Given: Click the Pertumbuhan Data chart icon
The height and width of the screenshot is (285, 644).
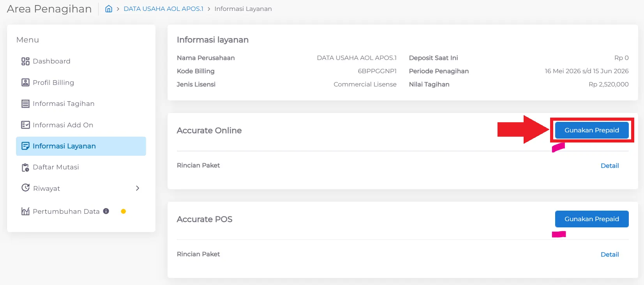Looking at the screenshot, I should tap(25, 211).
